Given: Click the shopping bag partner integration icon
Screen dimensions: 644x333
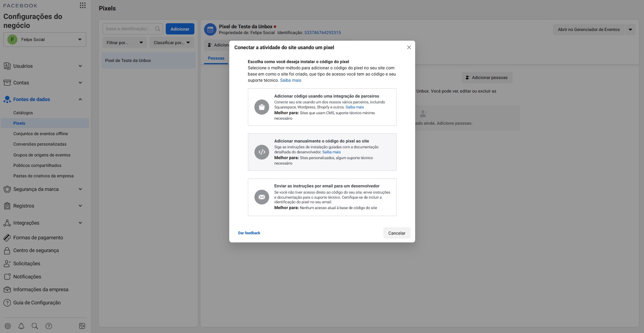Looking at the screenshot, I should [262, 107].
